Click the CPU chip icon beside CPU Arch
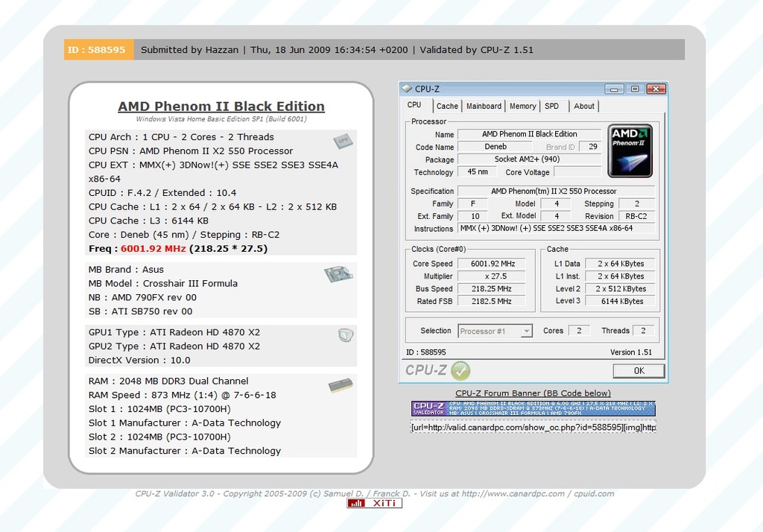The height and width of the screenshot is (532, 763). (343, 141)
